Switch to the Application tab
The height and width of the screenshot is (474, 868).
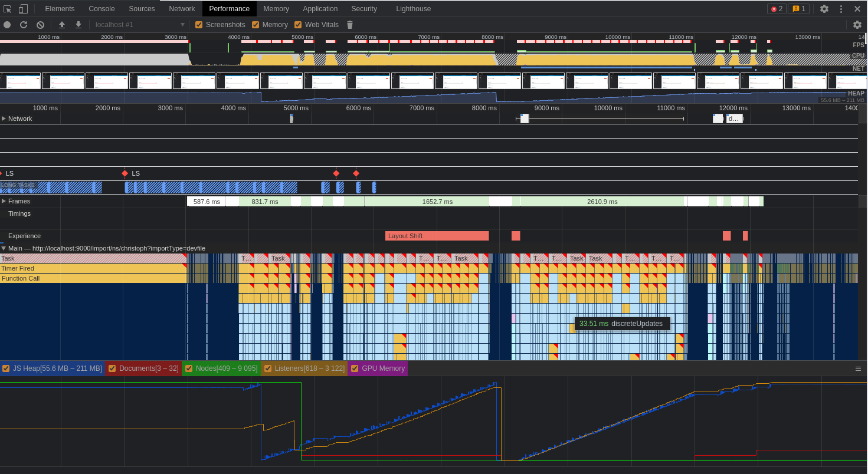320,9
